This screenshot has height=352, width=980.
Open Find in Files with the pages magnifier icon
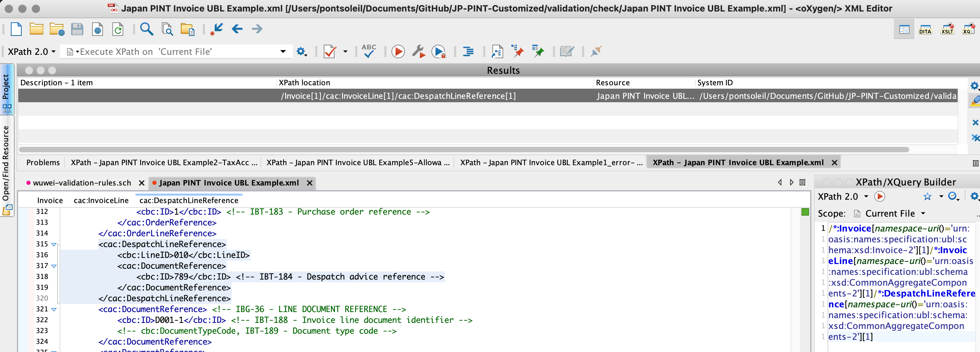[167, 29]
